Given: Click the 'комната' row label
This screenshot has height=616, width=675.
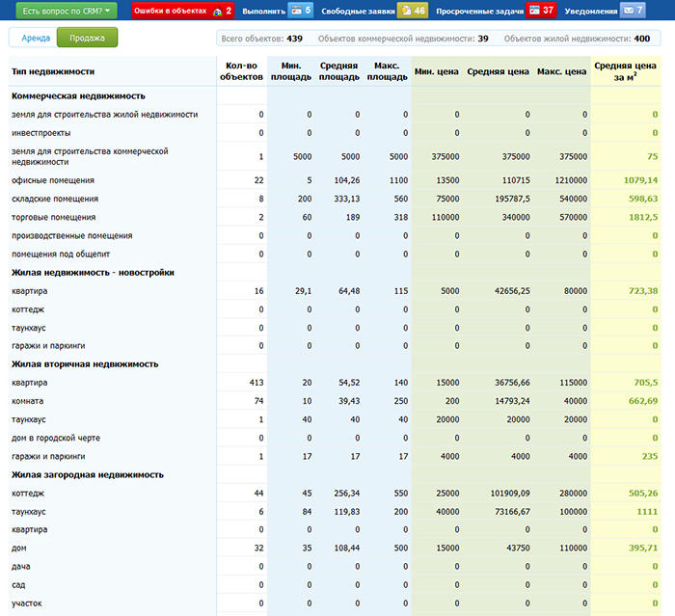Looking at the screenshot, I should coord(28,401).
